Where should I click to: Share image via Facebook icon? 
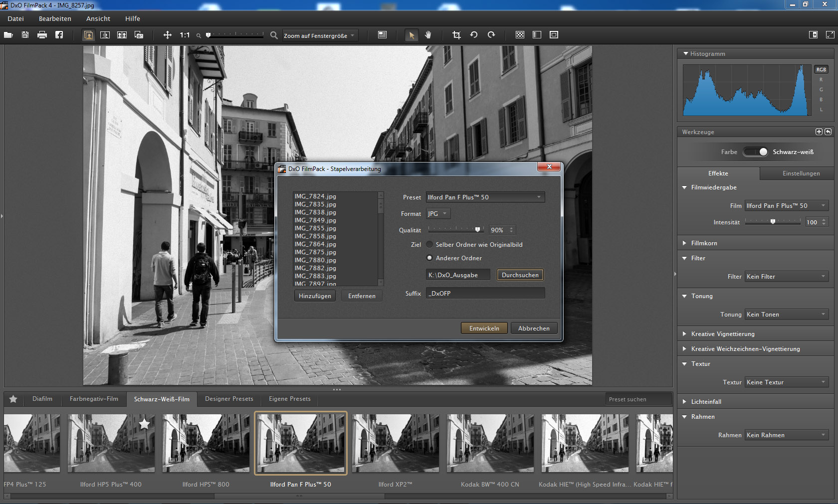(59, 35)
